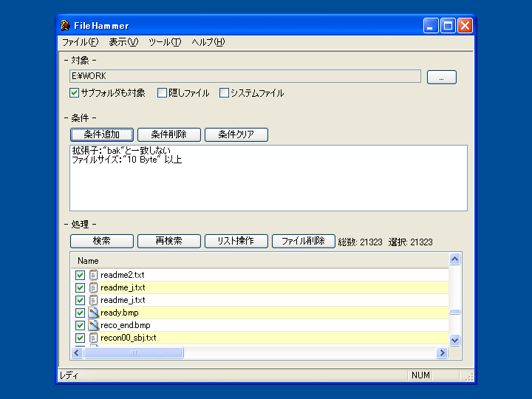Click the 再検索 button
This screenshot has width=532, height=399.
tap(169, 241)
